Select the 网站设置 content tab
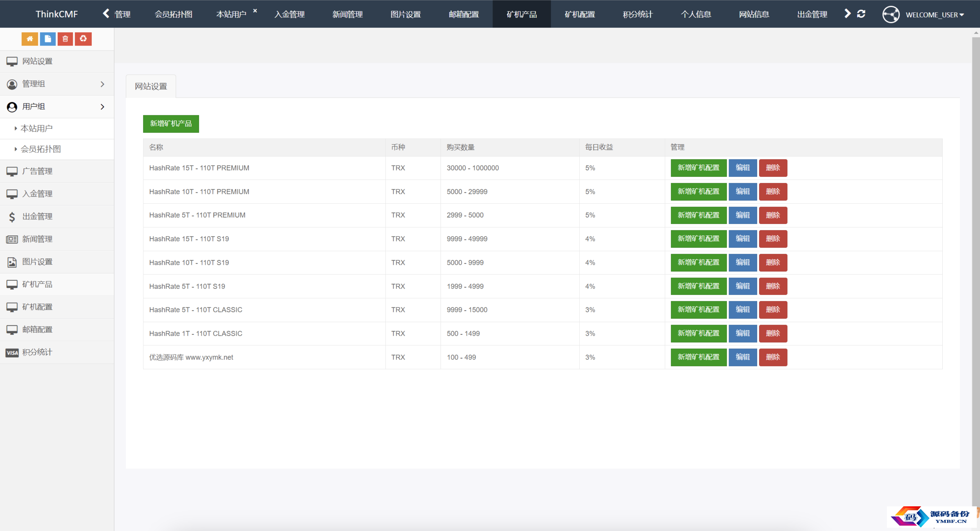Screen dimensions: 980x531 [151, 86]
